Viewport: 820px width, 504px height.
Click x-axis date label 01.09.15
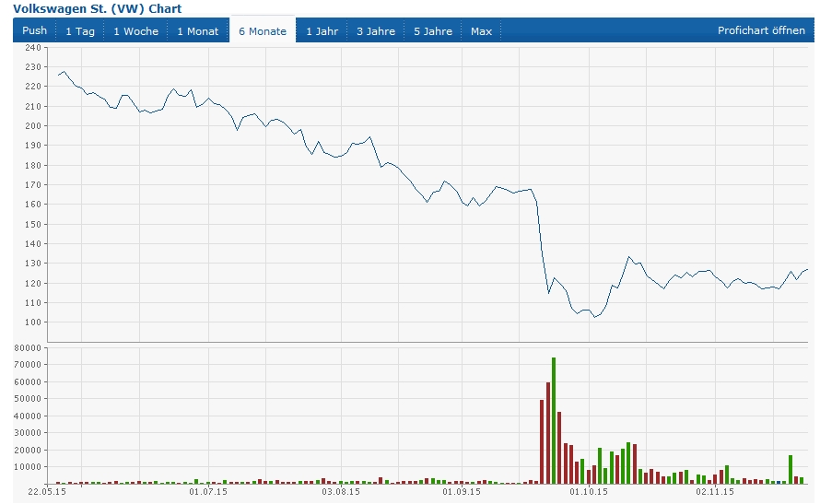coord(462,491)
